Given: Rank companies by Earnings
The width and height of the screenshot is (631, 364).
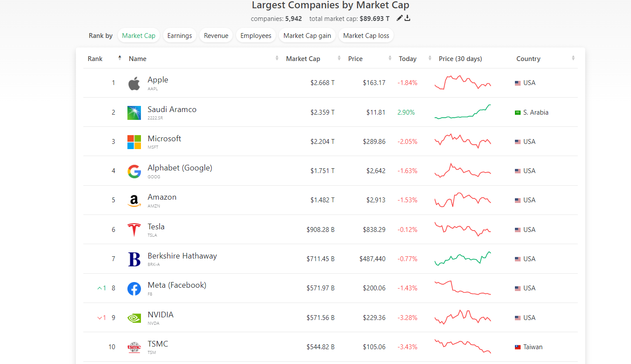Looking at the screenshot, I should [180, 36].
